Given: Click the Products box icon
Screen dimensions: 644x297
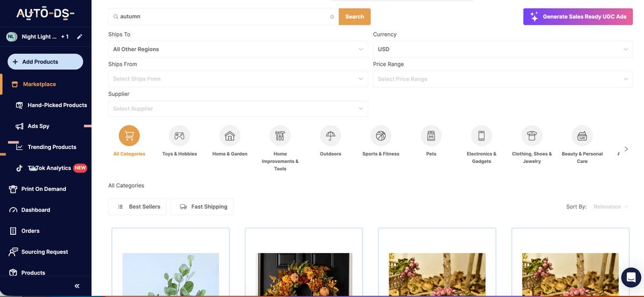Looking at the screenshot, I should [13, 273].
